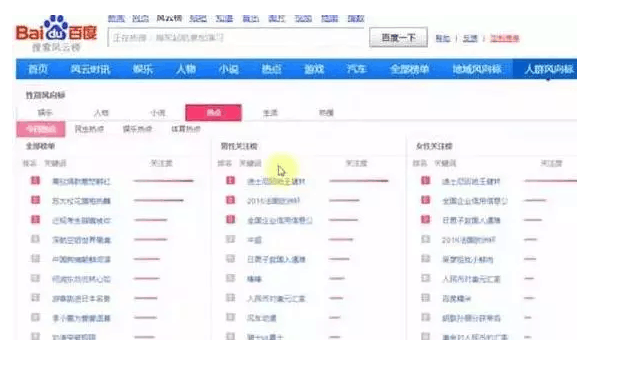Open the 新闻 link at top
The height and width of the screenshot is (384, 624).
click(x=116, y=18)
